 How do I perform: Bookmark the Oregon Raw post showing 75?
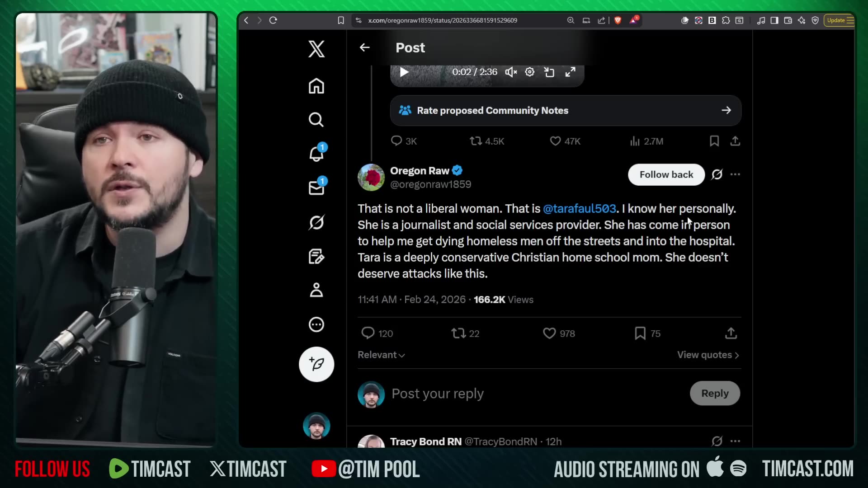coord(640,333)
